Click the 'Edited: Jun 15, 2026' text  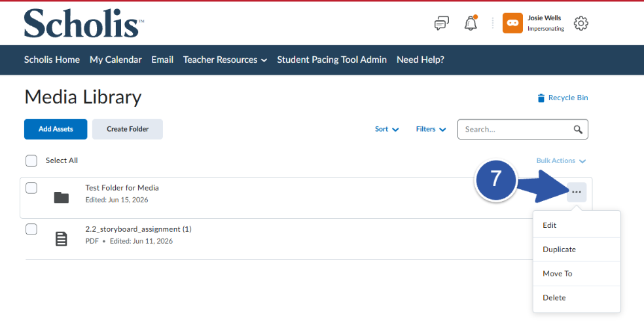coord(116,200)
